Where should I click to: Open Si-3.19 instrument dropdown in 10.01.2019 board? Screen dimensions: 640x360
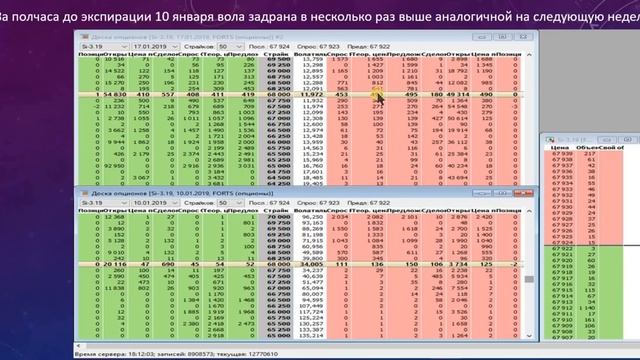[x=104, y=203]
